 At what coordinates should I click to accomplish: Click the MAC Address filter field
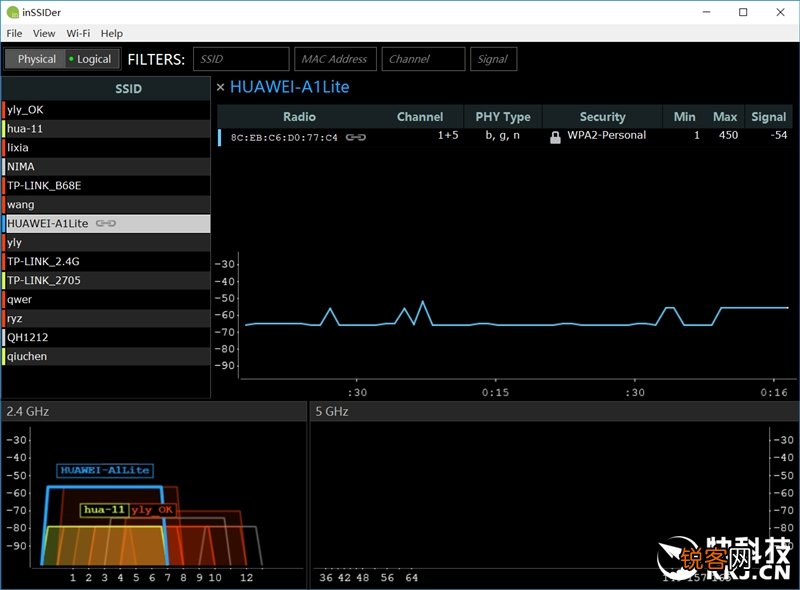[x=335, y=59]
